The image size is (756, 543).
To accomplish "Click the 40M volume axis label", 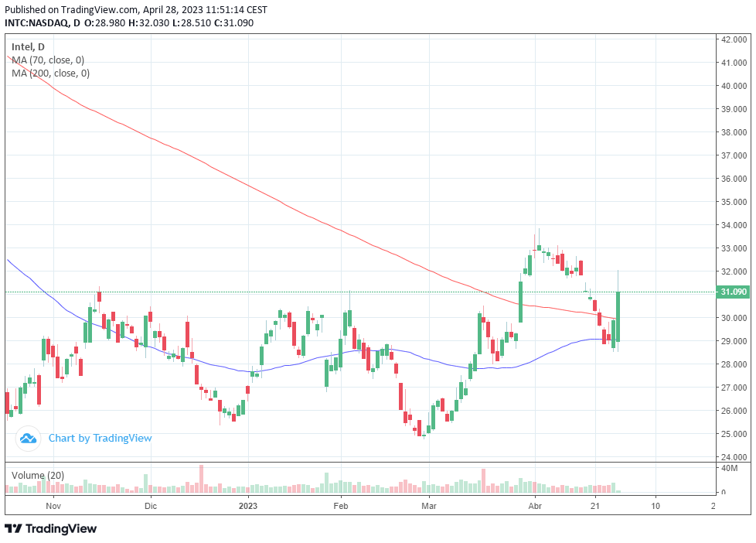I will pos(730,468).
